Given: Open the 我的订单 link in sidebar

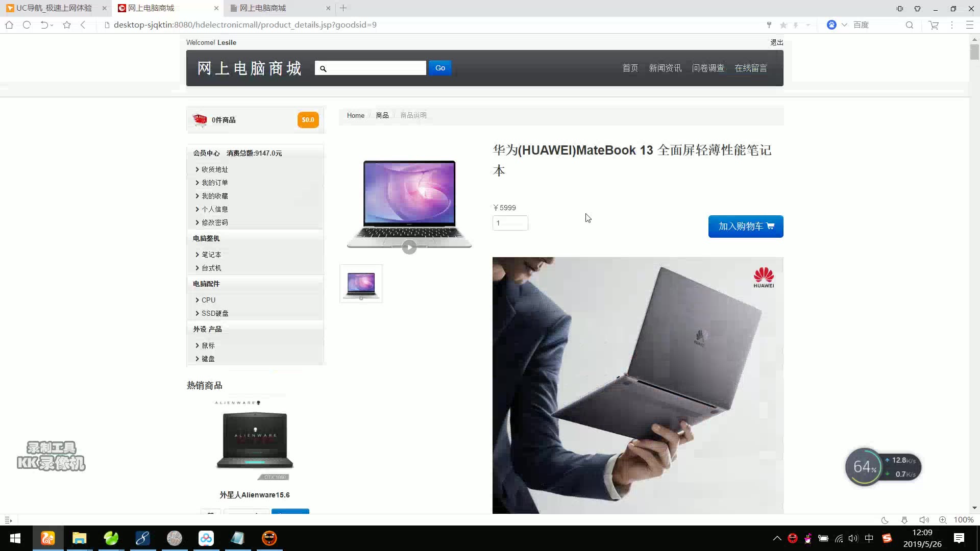Looking at the screenshot, I should pyautogui.click(x=214, y=183).
